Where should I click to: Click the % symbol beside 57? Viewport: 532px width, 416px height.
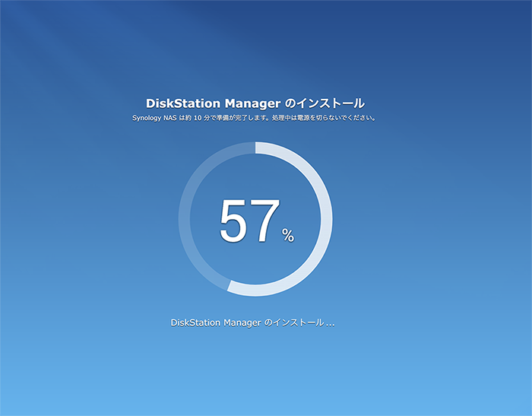pos(288,235)
